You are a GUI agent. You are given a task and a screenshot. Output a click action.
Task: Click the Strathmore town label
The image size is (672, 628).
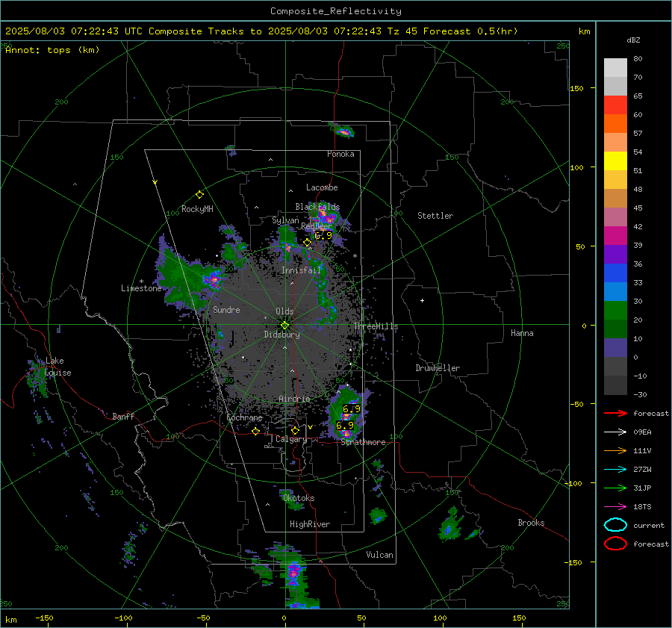pyautogui.click(x=363, y=442)
